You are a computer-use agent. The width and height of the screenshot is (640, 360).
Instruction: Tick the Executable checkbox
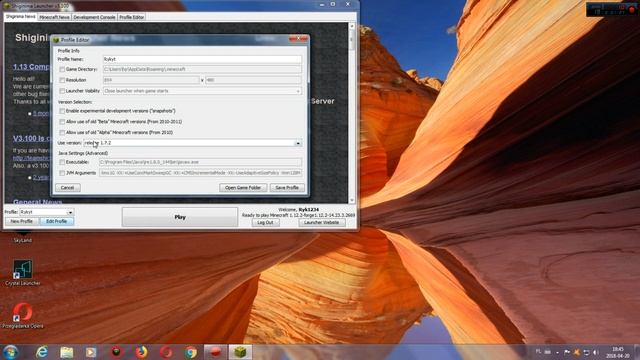(x=62, y=162)
